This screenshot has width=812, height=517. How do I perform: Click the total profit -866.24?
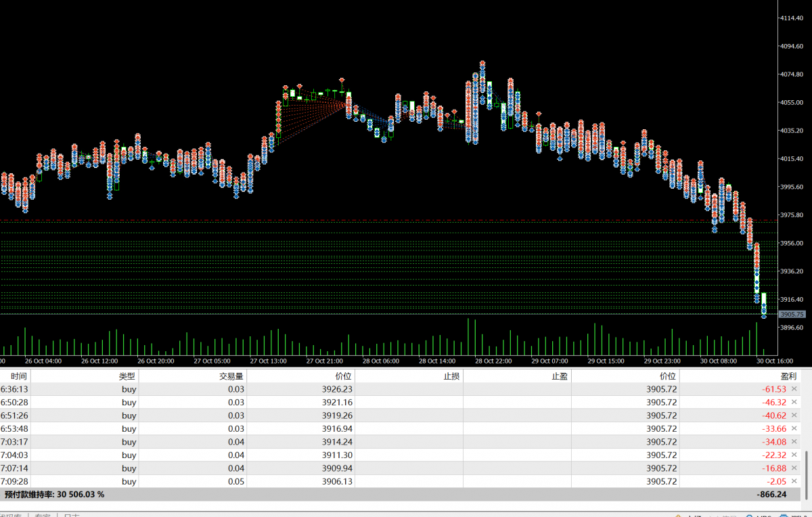click(x=771, y=495)
